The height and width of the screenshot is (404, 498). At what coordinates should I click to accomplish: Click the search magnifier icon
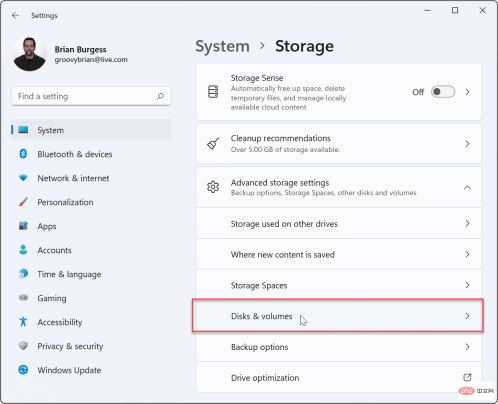(x=160, y=96)
